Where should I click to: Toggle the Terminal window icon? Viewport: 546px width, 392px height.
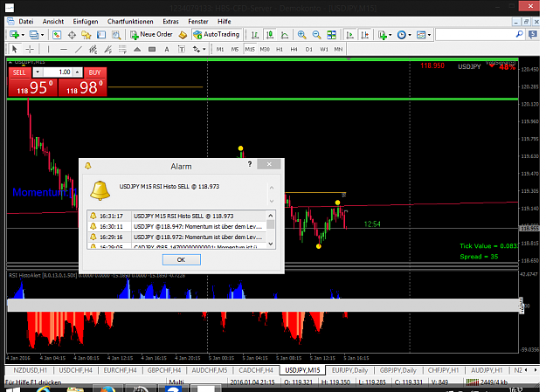pyautogui.click(x=101, y=35)
